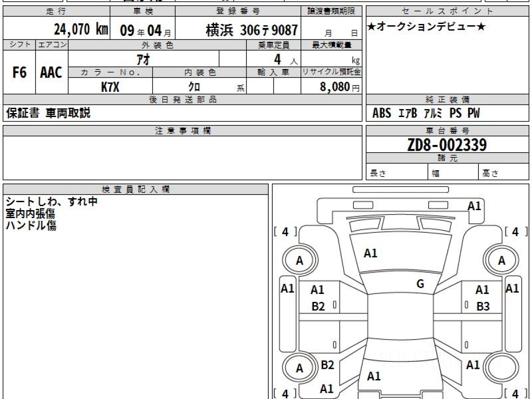Image resolution: width=532 pixels, height=399 pixels.
Task: Select the 内装色 header label
Action: point(200,73)
